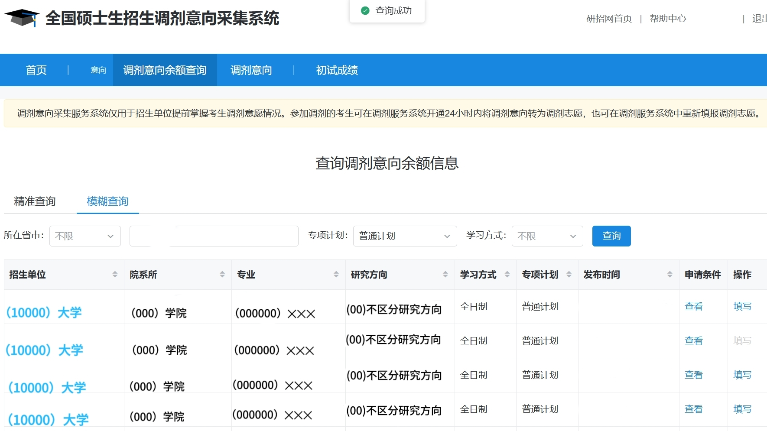Click 填写 in the third table row
Viewport: 767px width, 431px height.
coord(743,375)
